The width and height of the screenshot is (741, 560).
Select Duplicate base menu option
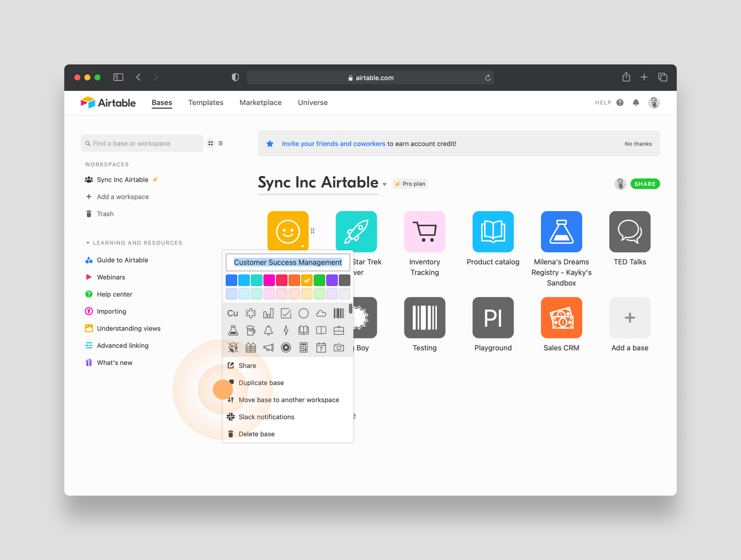click(261, 383)
